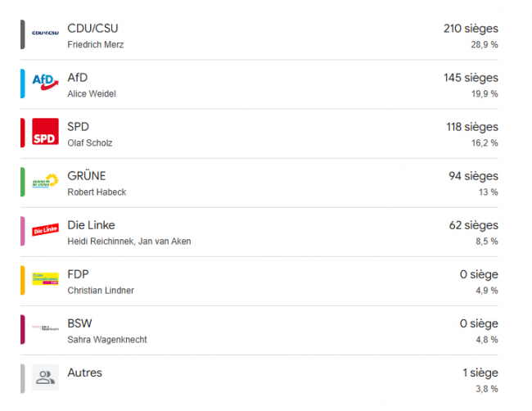Click the light blue AfD color bar
The width and height of the screenshot is (532, 411).
point(22,84)
